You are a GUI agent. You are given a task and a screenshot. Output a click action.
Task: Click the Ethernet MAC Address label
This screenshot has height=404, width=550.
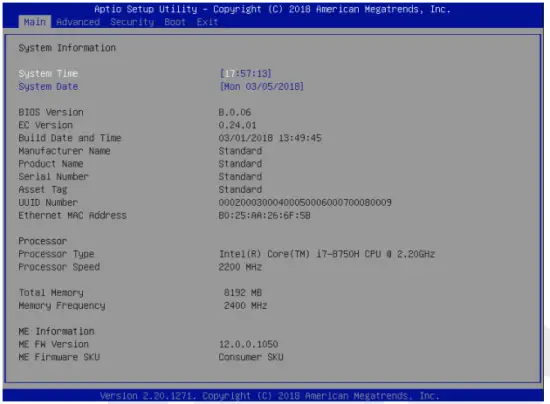[72, 215]
